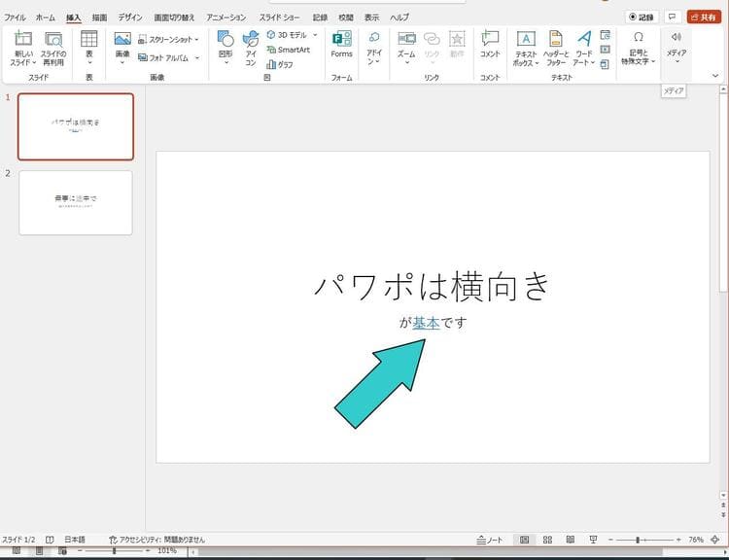
Task: Click the Table (表) insert icon
Action: coord(88,39)
